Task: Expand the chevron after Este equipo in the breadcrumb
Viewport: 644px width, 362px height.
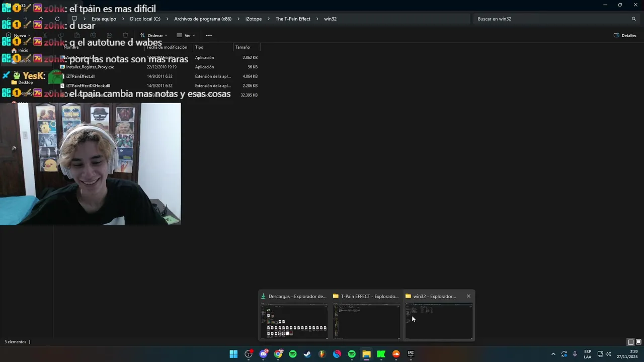Action: coord(123,19)
